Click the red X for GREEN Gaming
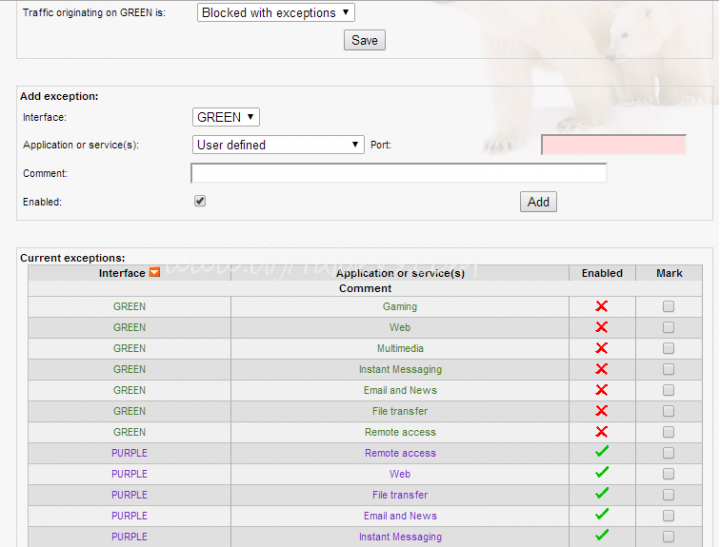This screenshot has width=720, height=547. 601,307
